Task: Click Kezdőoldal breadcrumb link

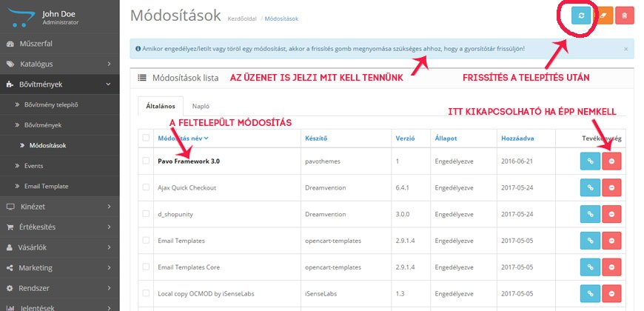Action: pos(242,19)
